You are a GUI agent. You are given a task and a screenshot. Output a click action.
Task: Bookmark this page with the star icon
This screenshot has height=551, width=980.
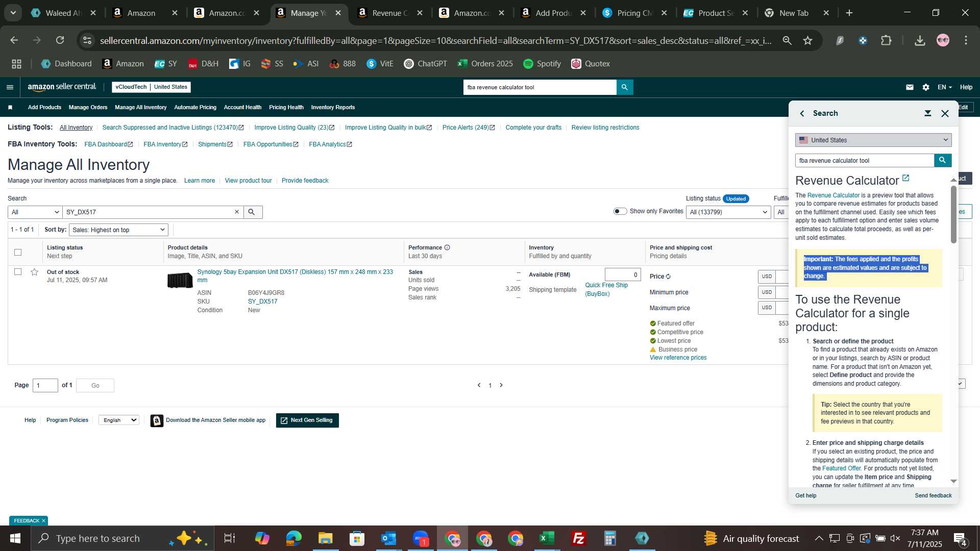[x=807, y=40]
